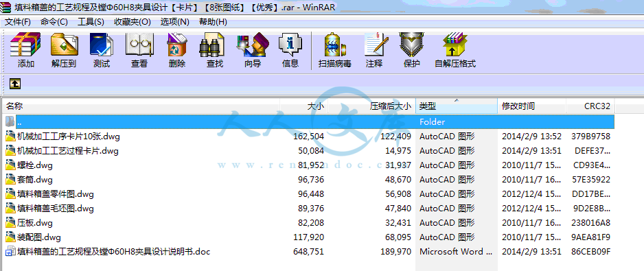Image resolution: width=644 pixels, height=271 pixels.
Task: Show archive 信息 (Info)
Action: [x=290, y=50]
